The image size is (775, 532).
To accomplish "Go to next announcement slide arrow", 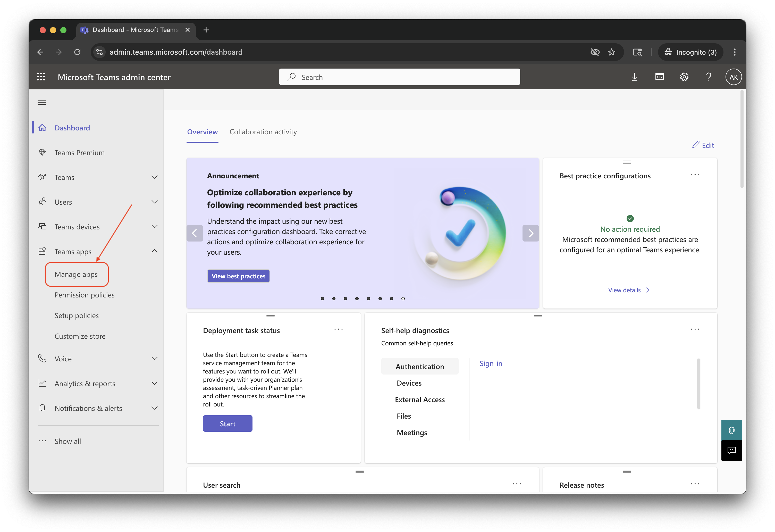I will pos(530,233).
